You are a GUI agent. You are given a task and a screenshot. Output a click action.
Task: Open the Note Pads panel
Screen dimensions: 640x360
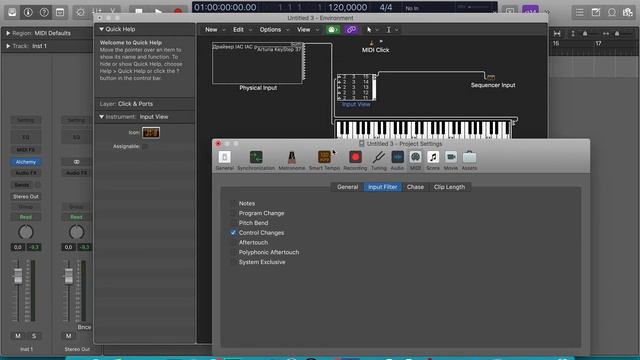(596, 12)
